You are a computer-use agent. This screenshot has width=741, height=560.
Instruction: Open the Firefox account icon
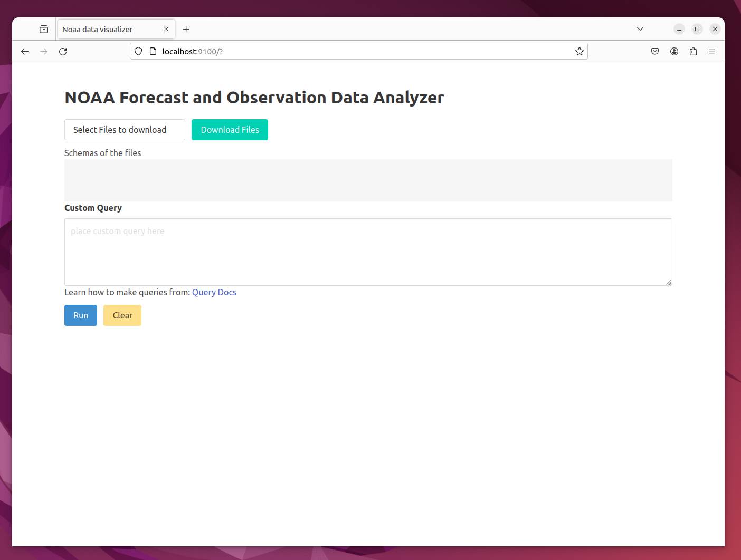click(674, 51)
